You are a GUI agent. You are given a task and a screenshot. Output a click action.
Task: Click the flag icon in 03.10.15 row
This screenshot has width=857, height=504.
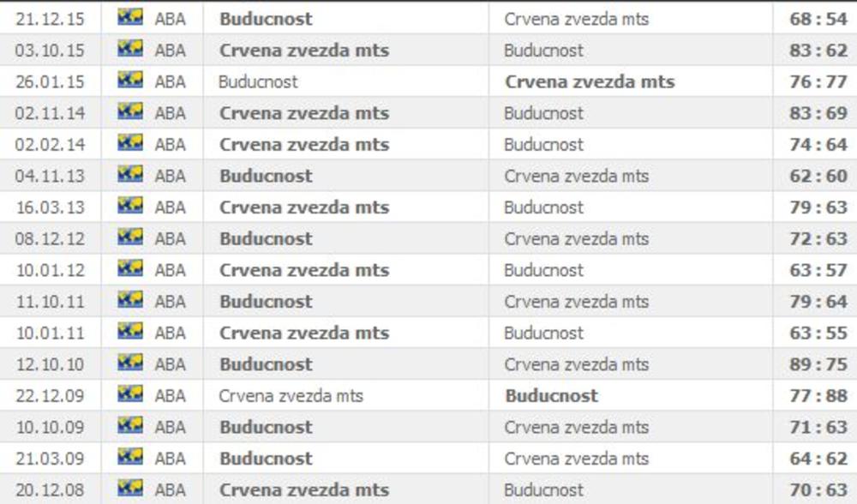pyautogui.click(x=130, y=50)
